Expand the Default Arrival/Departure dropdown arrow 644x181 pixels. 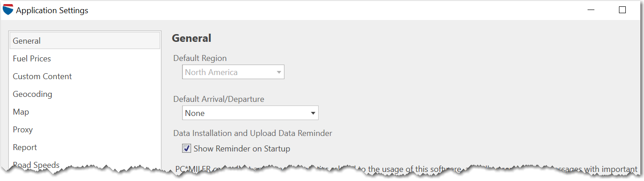point(313,113)
